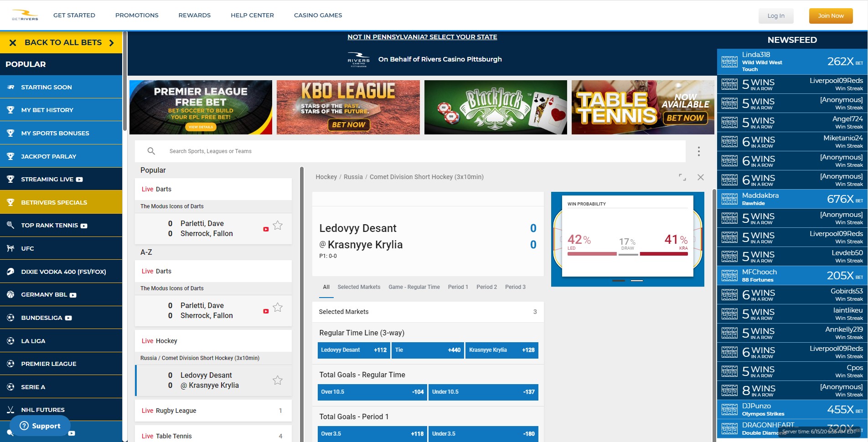Screen dimensions: 868x442
Task: Collapse the Popular Live Darts header
Action: click(x=213, y=189)
